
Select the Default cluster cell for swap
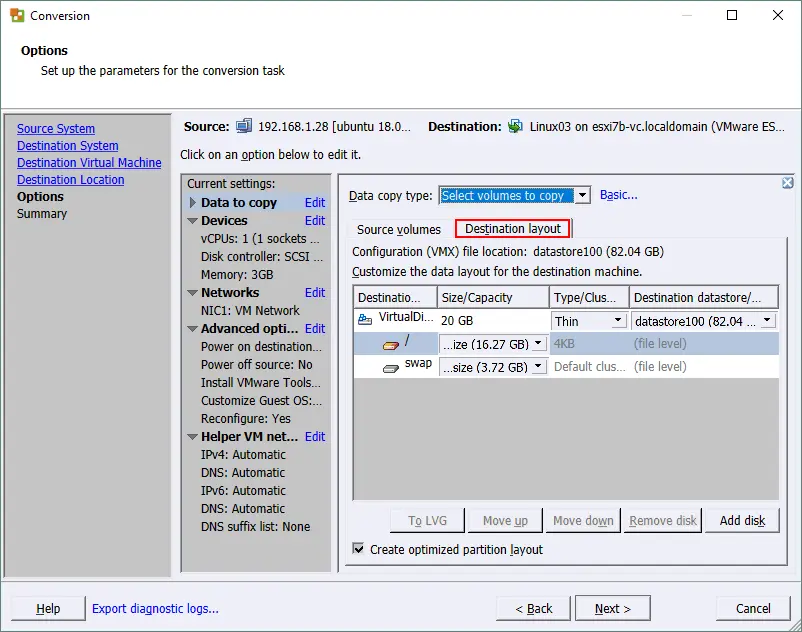click(x=590, y=367)
